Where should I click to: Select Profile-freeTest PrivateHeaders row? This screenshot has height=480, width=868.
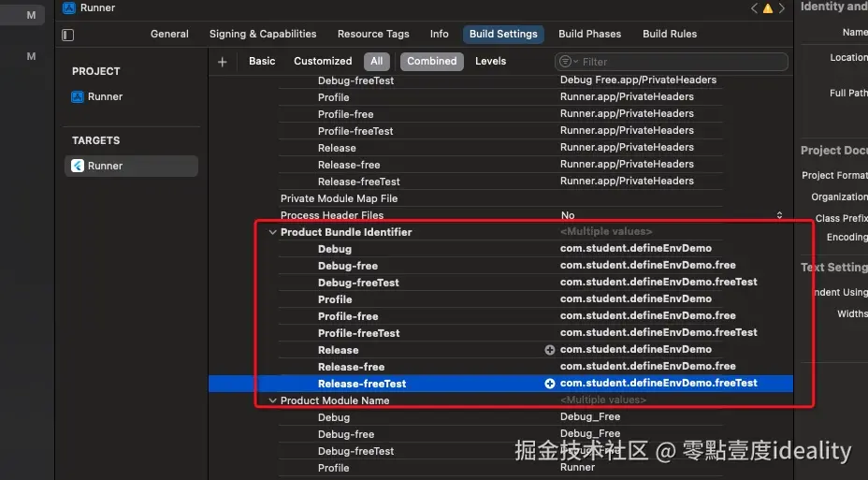(x=501, y=131)
